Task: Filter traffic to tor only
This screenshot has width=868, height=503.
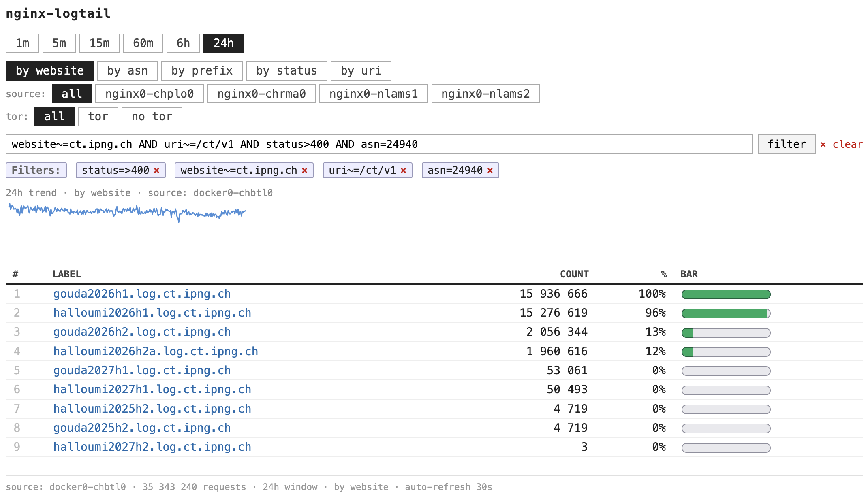Action: 98,116
